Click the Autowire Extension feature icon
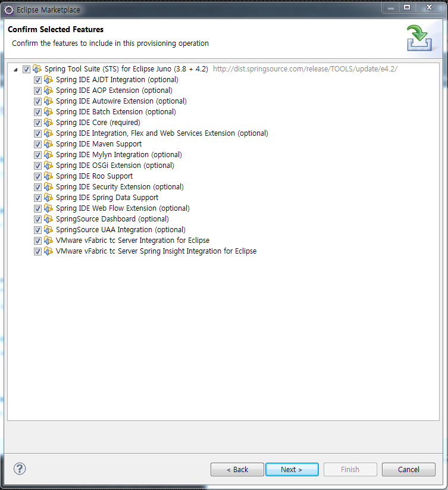The width and height of the screenshot is (448, 490). pyautogui.click(x=48, y=101)
